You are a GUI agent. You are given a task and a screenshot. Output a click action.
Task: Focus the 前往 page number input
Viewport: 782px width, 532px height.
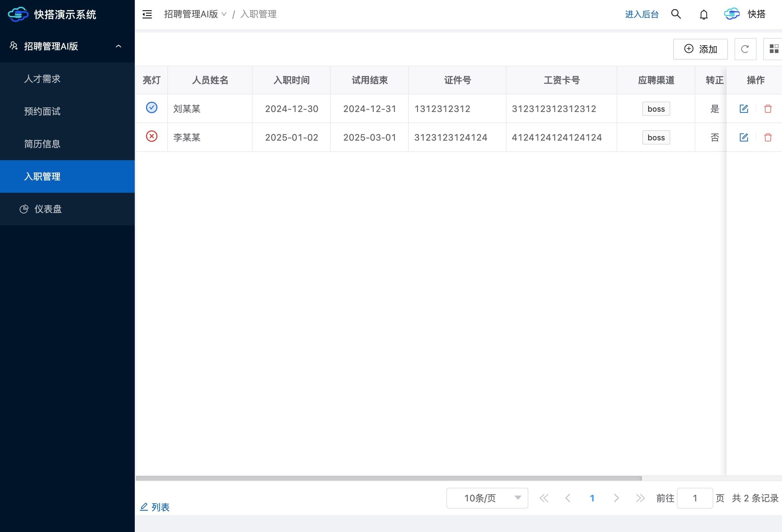(695, 498)
